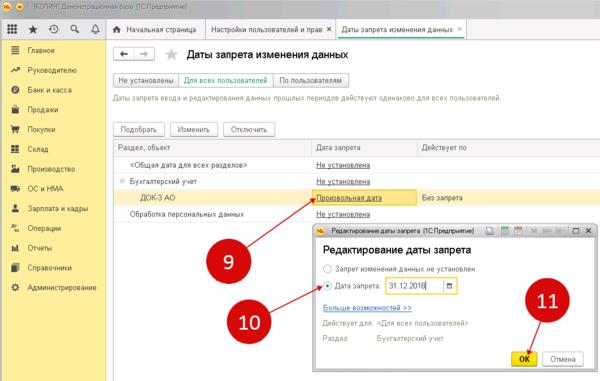
Task: Open calendar picker in date field
Action: point(449,286)
